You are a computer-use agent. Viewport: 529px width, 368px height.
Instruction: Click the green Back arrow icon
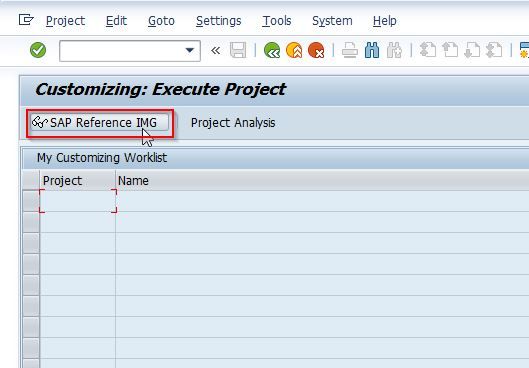[x=272, y=51]
